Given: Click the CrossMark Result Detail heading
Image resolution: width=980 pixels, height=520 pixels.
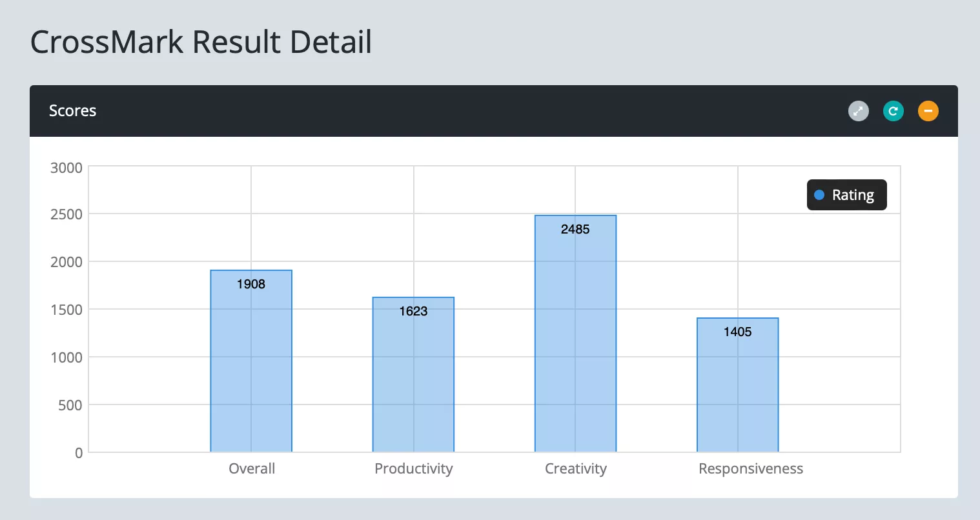Looking at the screenshot, I should pyautogui.click(x=201, y=42).
